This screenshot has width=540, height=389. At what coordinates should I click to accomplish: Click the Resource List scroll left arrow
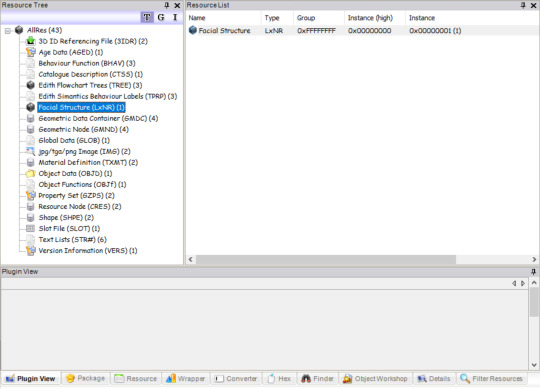pyautogui.click(x=190, y=259)
